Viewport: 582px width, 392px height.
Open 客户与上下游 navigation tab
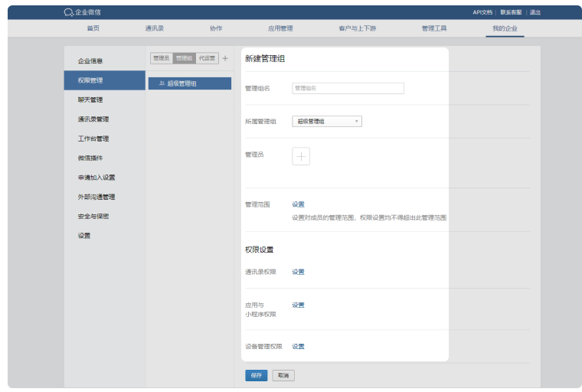(x=357, y=28)
